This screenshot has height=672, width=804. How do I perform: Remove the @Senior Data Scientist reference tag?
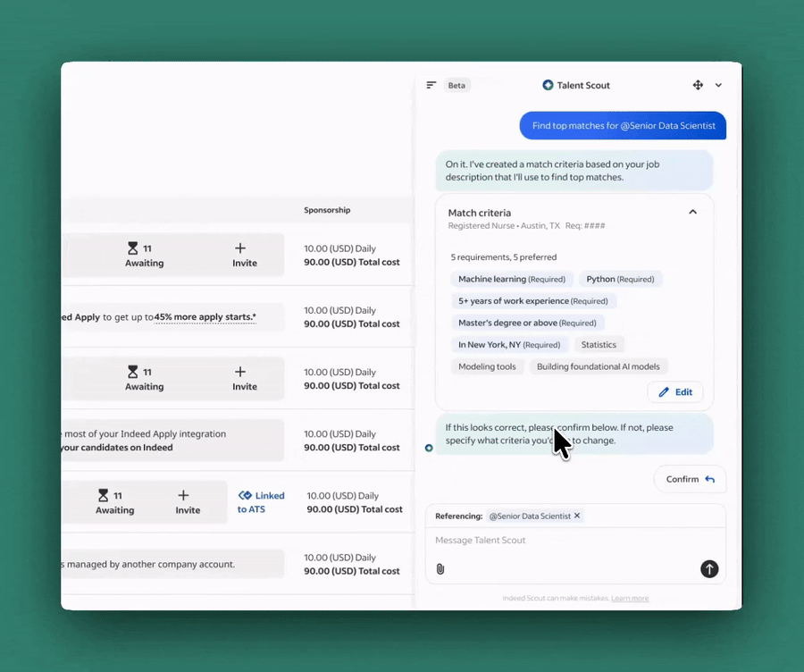click(576, 516)
